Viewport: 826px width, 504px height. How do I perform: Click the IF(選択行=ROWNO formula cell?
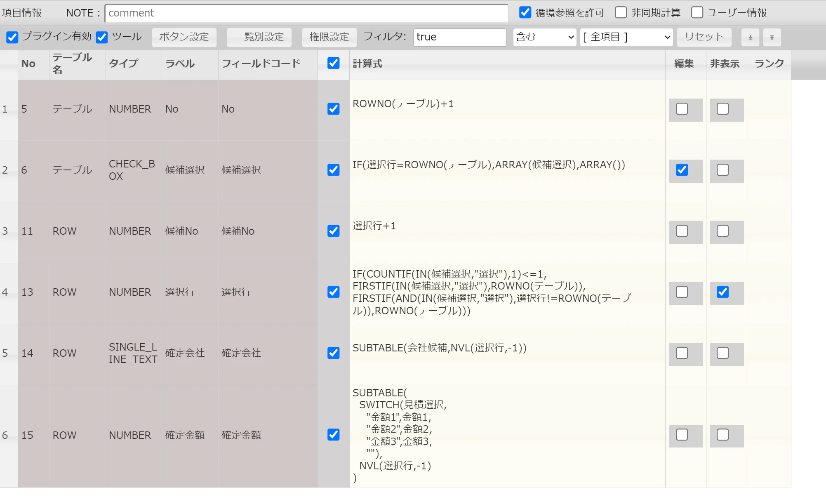pos(507,170)
